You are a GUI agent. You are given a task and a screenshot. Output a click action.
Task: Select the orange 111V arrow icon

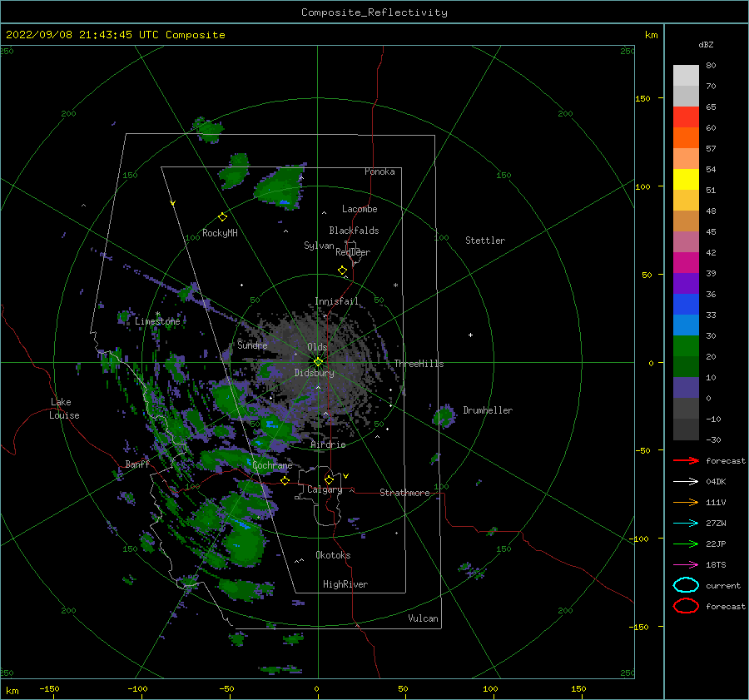[x=686, y=502]
